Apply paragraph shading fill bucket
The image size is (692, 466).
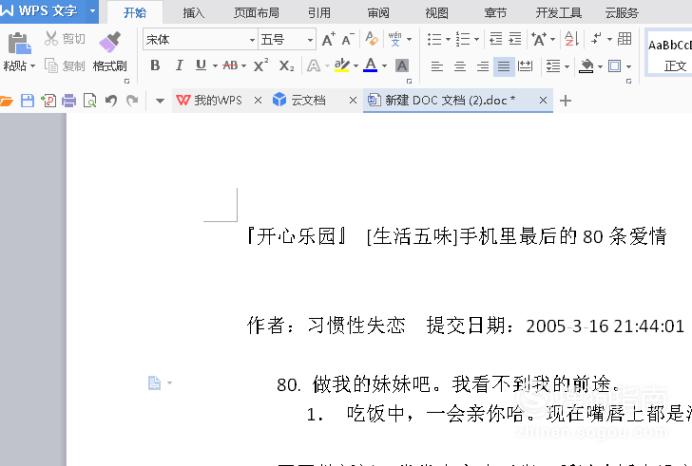point(586,66)
